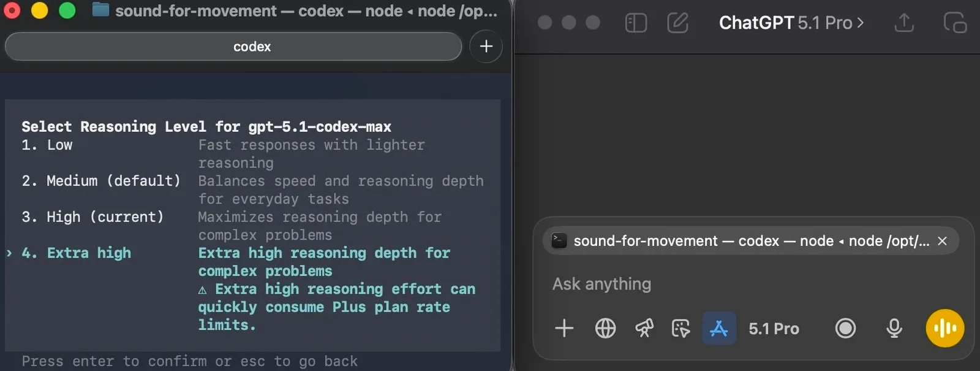Activate agent mode via the cursor icon
The image size is (980, 371).
pyautogui.click(x=681, y=328)
